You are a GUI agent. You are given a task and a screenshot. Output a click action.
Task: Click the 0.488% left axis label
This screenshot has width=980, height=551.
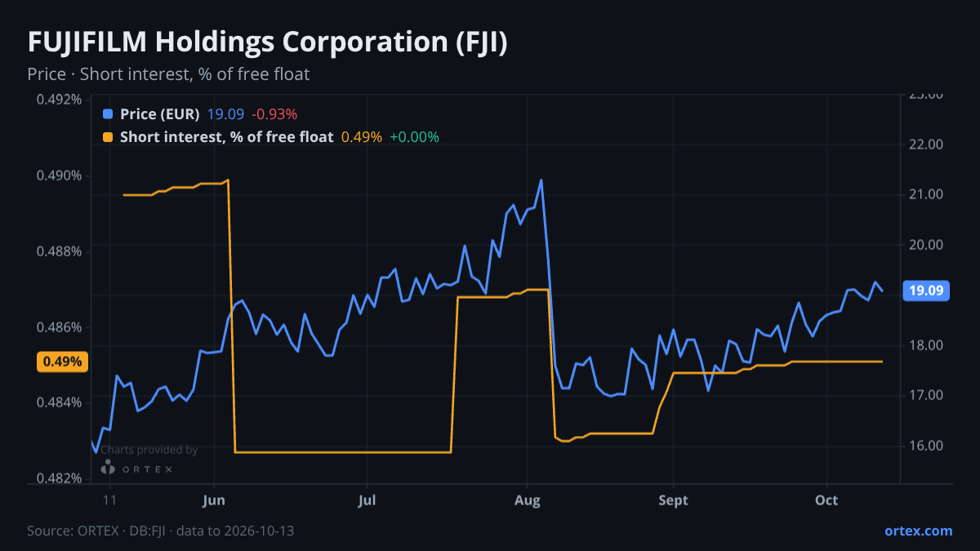coord(59,251)
